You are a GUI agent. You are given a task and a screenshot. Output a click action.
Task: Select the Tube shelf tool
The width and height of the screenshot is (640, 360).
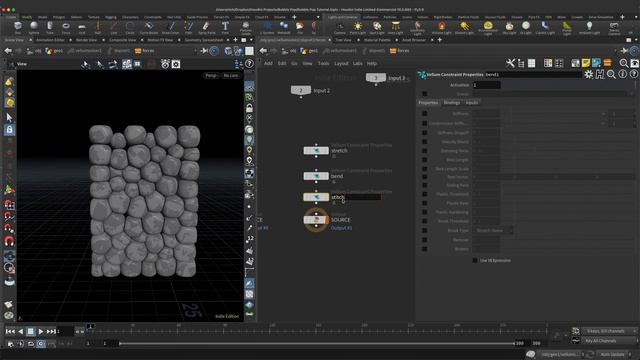50,28
